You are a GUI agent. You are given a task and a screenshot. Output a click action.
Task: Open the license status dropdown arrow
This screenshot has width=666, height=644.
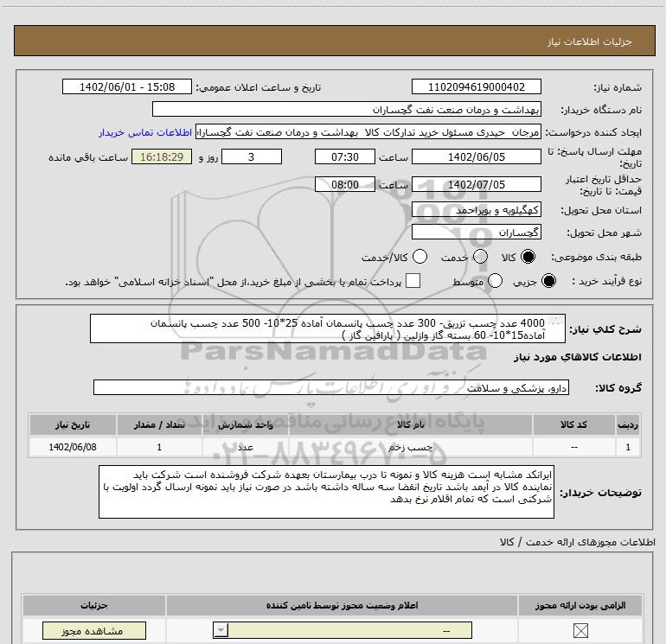221,630
